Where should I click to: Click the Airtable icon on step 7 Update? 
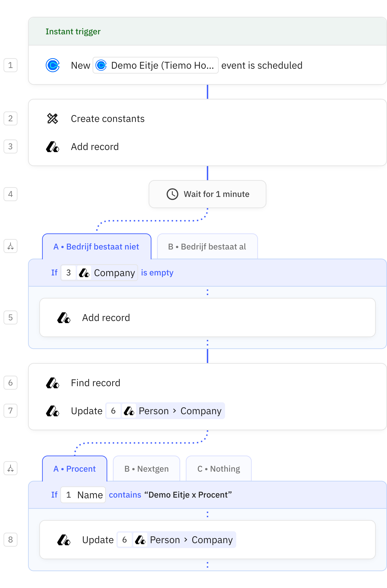(x=53, y=411)
